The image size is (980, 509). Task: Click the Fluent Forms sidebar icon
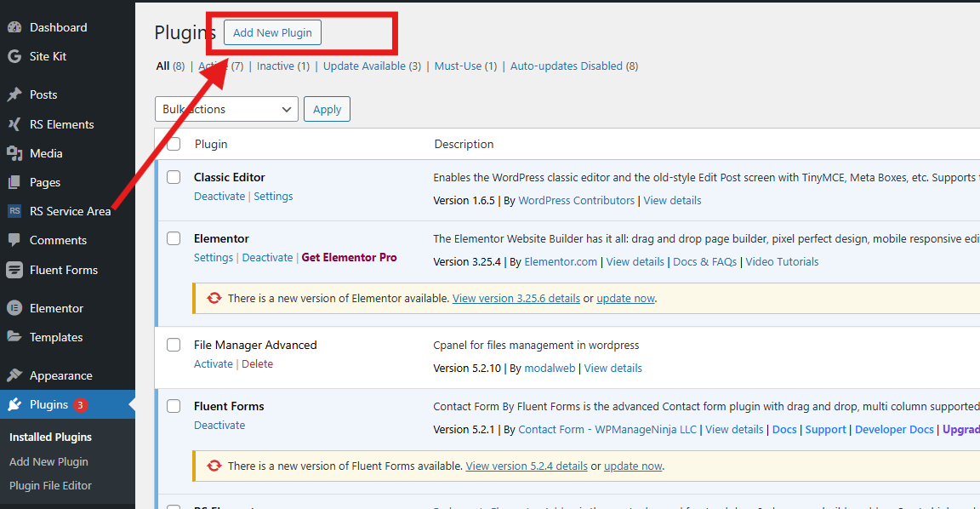click(14, 270)
